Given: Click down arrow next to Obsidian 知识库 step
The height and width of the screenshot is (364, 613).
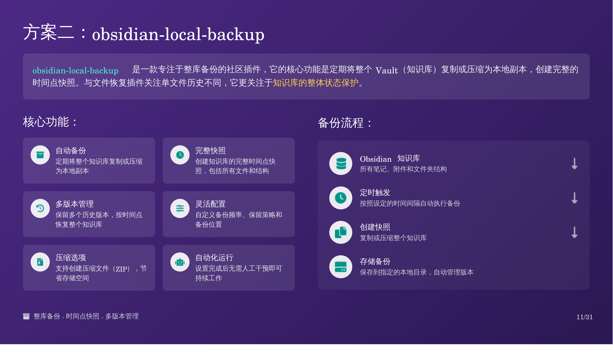Looking at the screenshot, I should click(574, 164).
